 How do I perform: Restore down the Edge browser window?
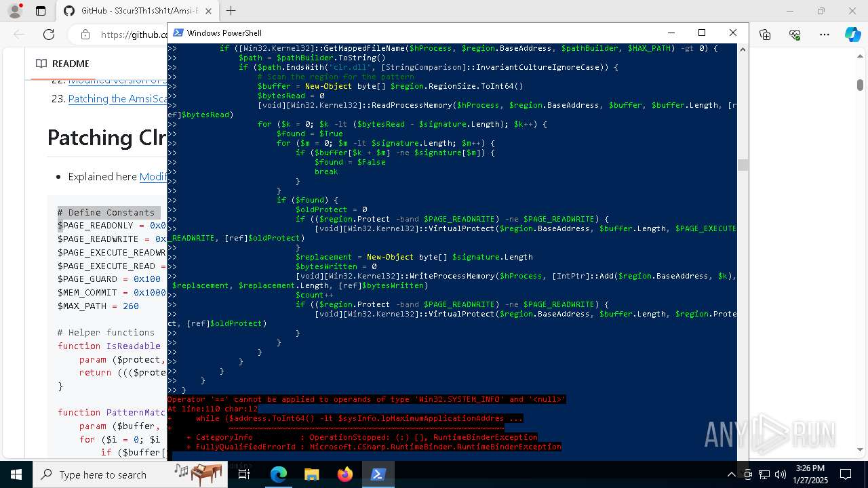click(x=821, y=11)
